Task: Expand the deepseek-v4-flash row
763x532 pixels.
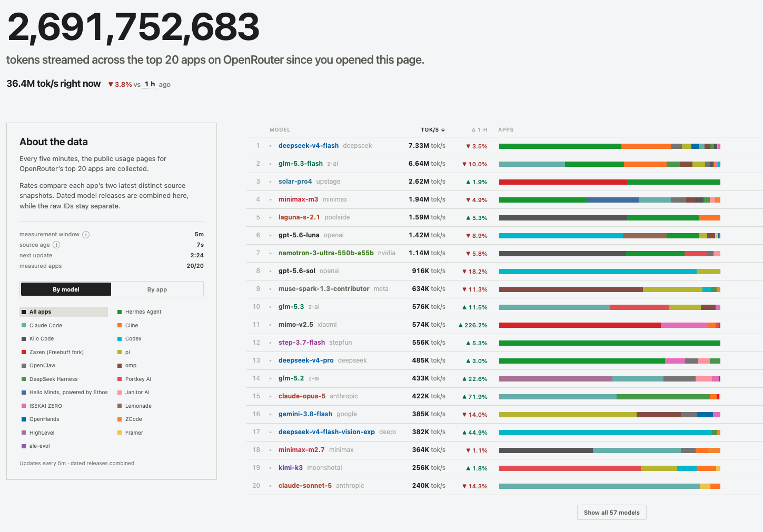Action: pyautogui.click(x=270, y=146)
